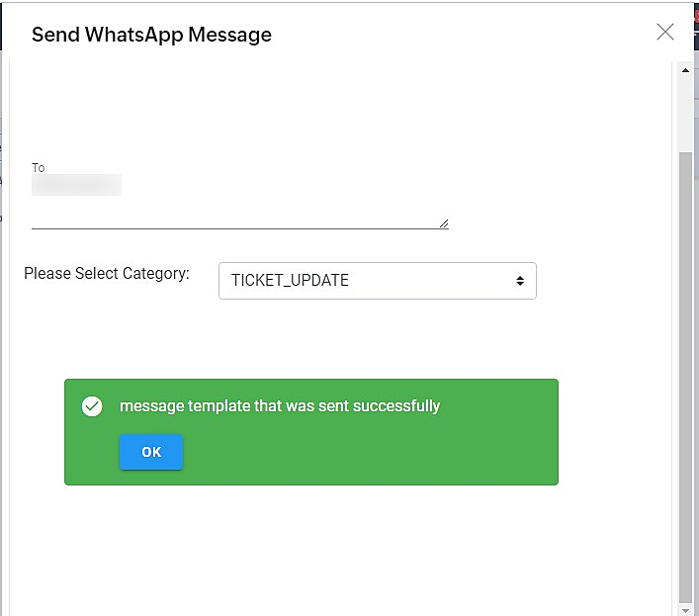Click scrollbar track above the thumb
699x616 pixels.
point(685,114)
